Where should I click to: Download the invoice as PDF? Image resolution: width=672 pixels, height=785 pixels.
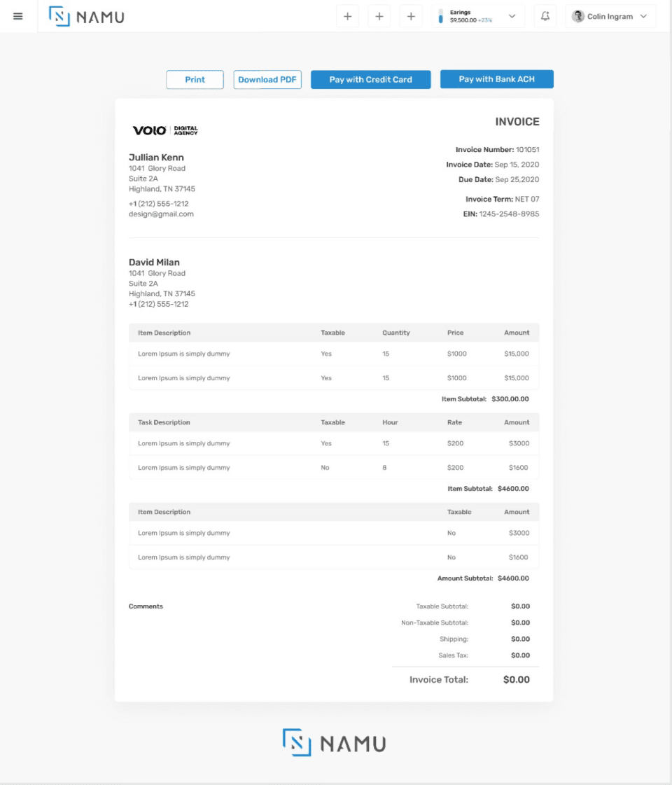267,80
